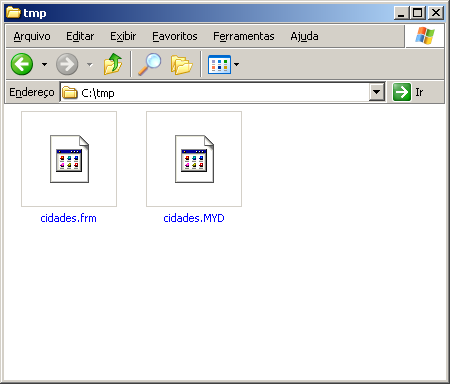
Task: Close the tmp window
Action: [x=436, y=13]
